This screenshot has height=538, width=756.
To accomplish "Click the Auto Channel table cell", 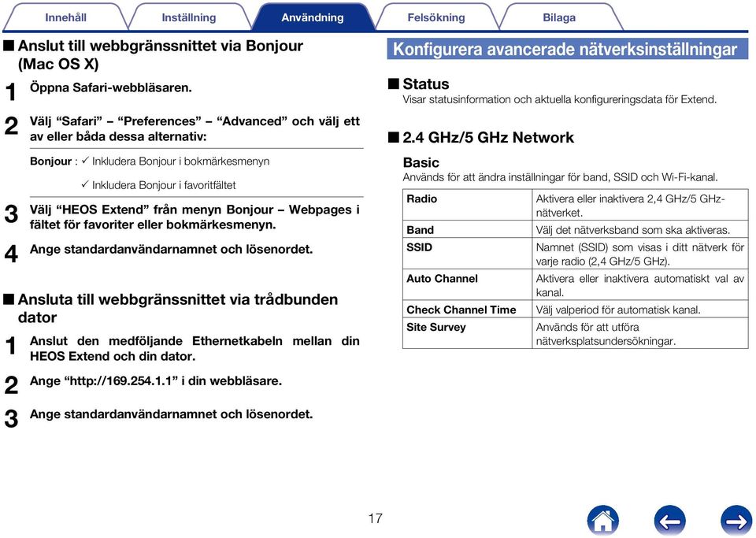I will coord(468,285).
